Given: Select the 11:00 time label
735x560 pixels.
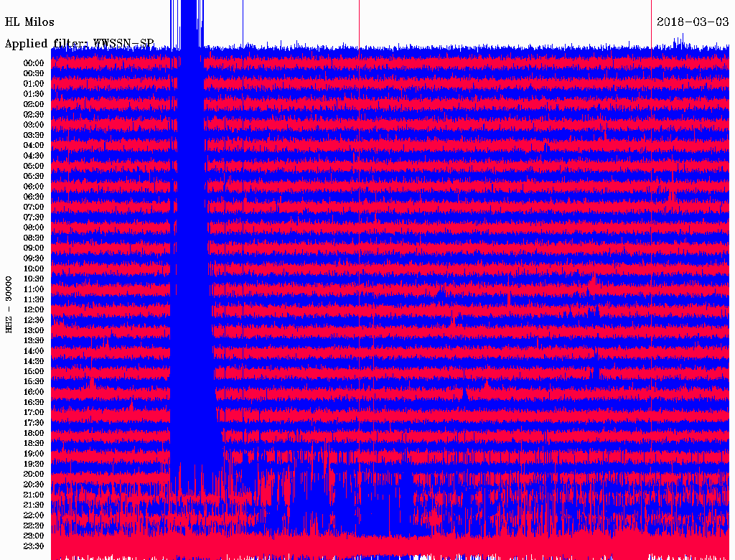Looking at the screenshot, I should [x=34, y=289].
